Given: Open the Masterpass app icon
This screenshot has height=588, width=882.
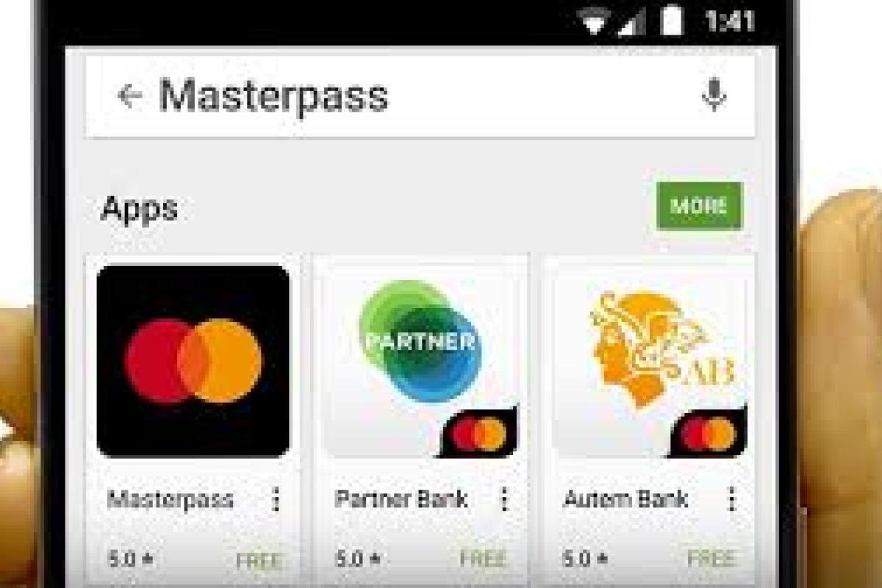Looking at the screenshot, I should 193,361.
